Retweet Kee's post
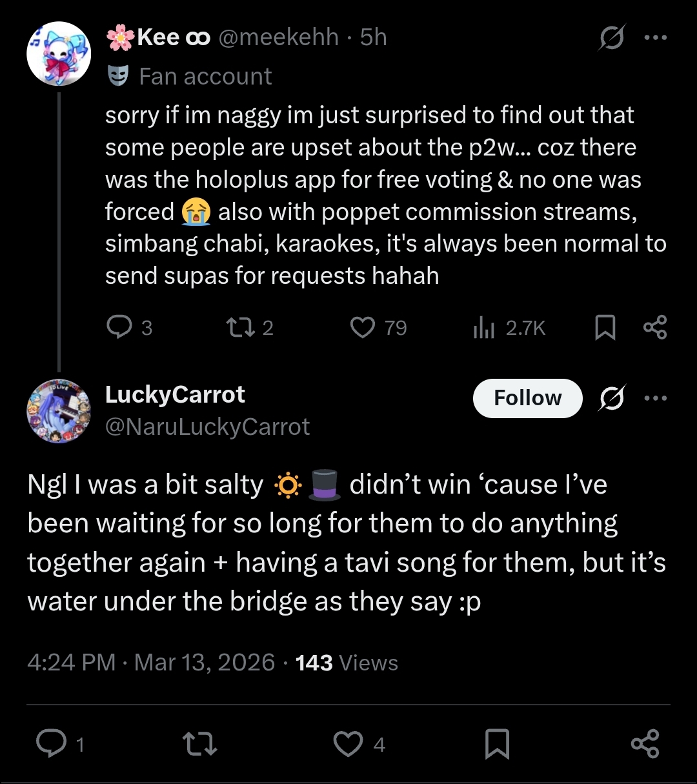Viewport: 697px width, 784px height. coord(241,327)
